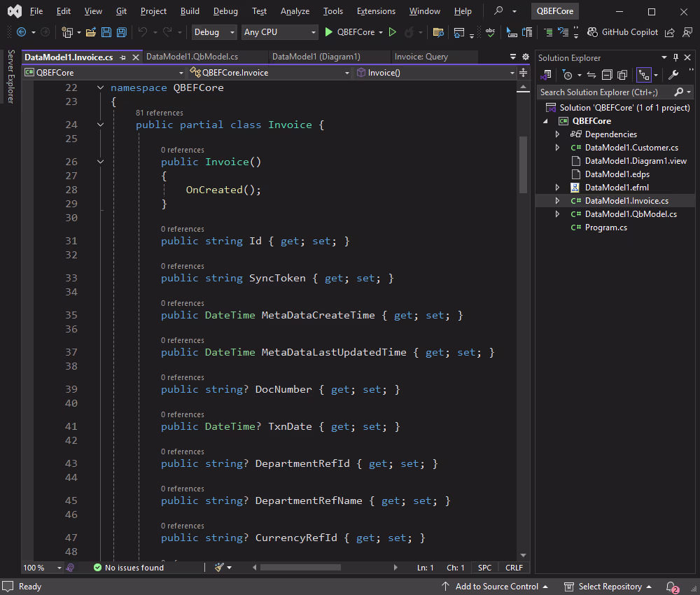The image size is (700, 595).
Task: Open the File menu
Action: tap(36, 11)
